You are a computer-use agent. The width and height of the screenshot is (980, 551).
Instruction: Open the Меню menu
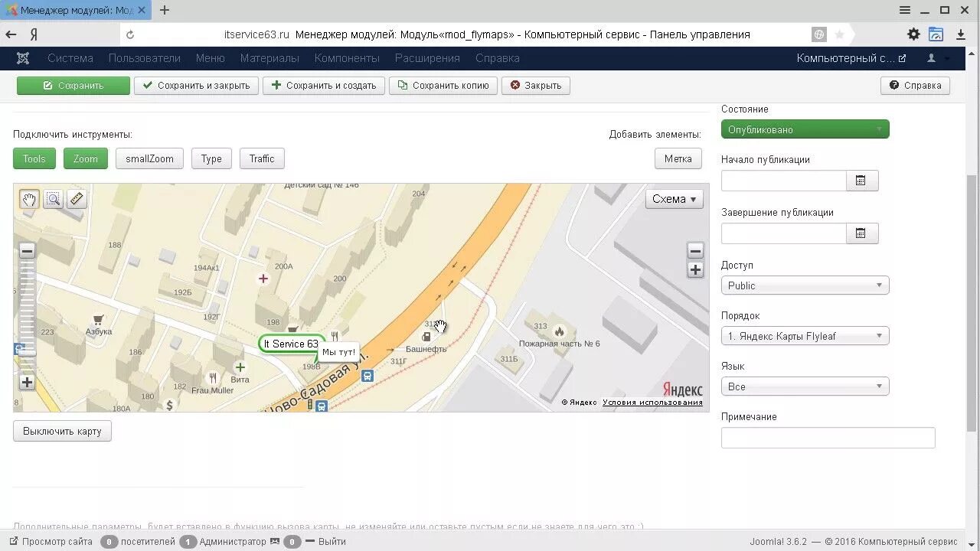click(x=211, y=58)
